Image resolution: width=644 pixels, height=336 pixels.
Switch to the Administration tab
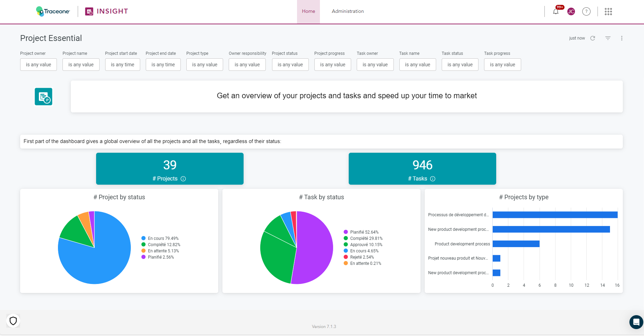[347, 11]
